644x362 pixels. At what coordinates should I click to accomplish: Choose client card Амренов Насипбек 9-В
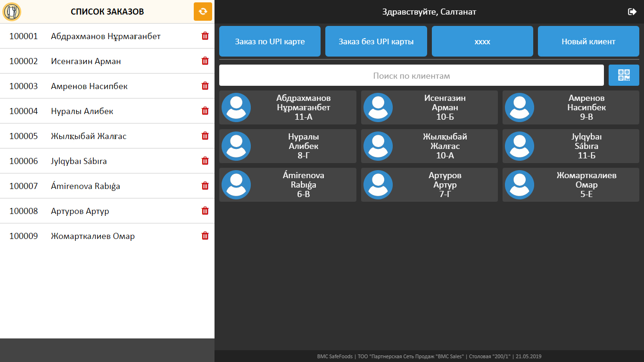pyautogui.click(x=571, y=107)
